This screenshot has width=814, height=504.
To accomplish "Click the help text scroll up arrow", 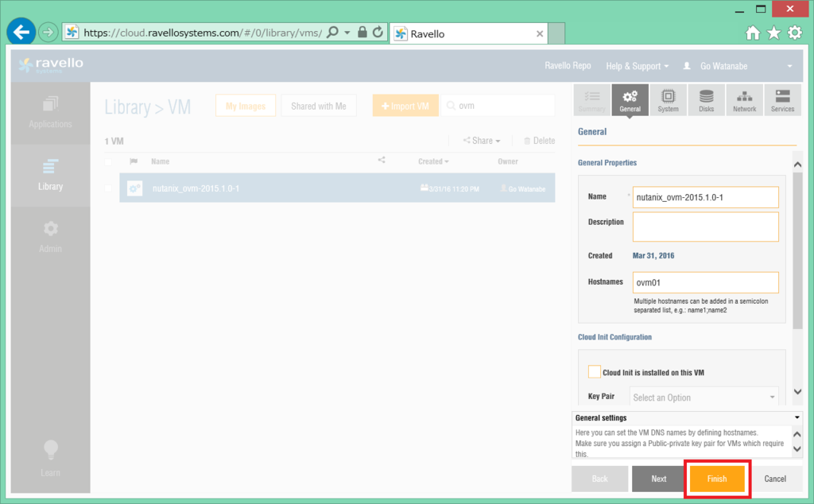I will click(x=797, y=434).
